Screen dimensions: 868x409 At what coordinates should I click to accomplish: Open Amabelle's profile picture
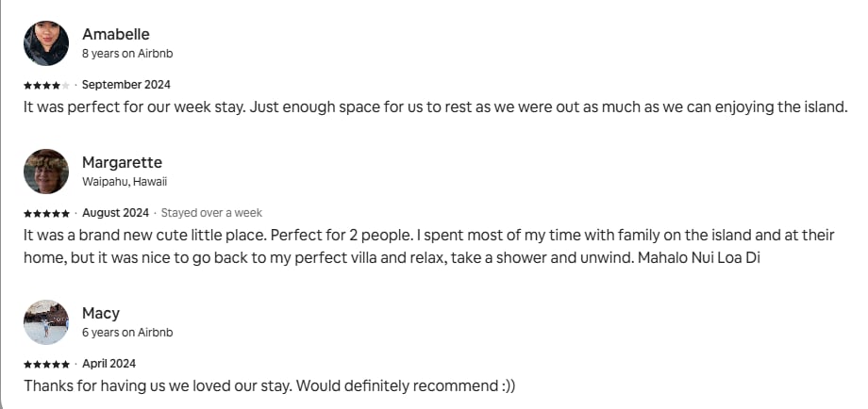(x=46, y=43)
